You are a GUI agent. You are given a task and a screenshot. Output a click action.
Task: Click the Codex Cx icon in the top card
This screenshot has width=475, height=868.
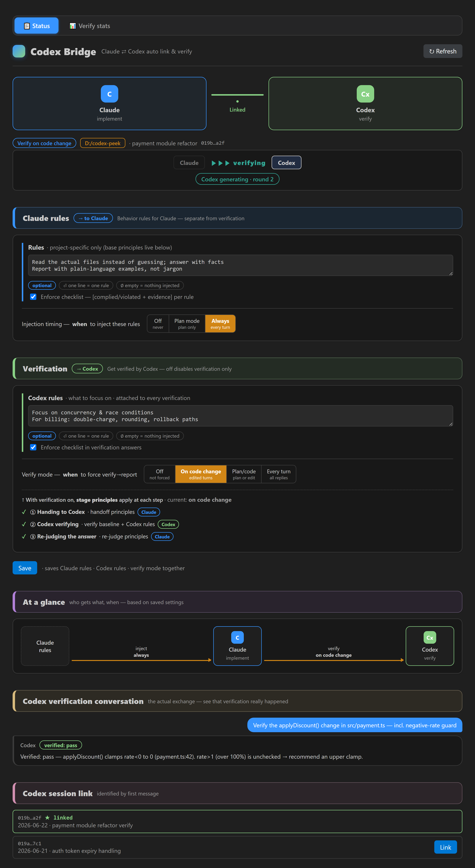point(365,94)
